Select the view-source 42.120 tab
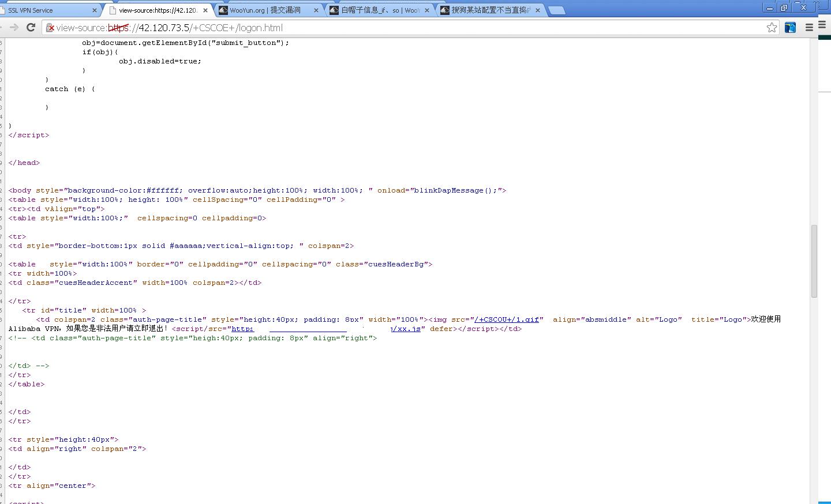 158,10
